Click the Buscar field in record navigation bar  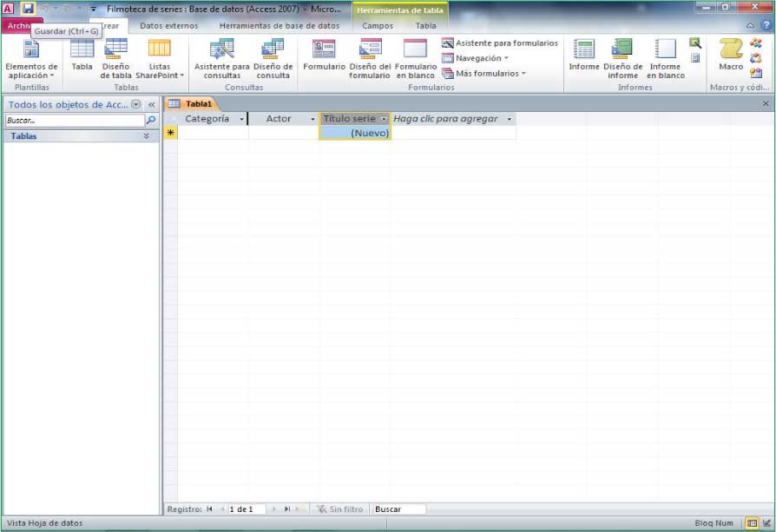pyautogui.click(x=398, y=509)
